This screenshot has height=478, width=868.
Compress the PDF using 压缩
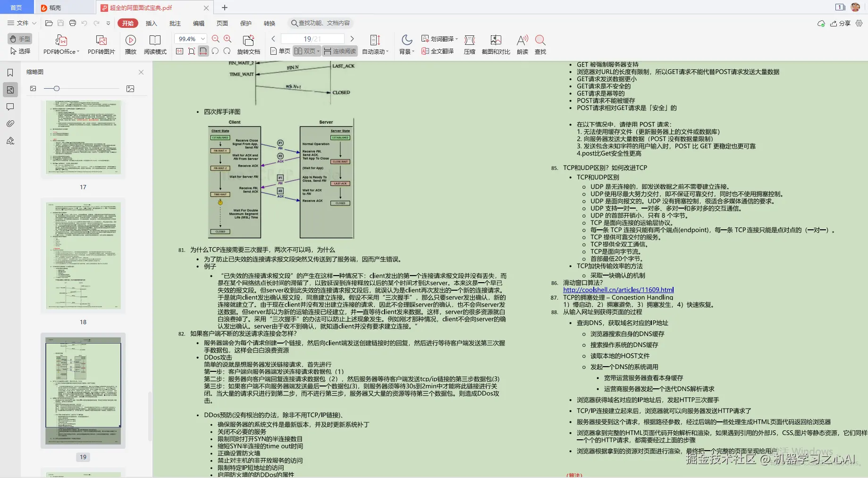tap(470, 44)
